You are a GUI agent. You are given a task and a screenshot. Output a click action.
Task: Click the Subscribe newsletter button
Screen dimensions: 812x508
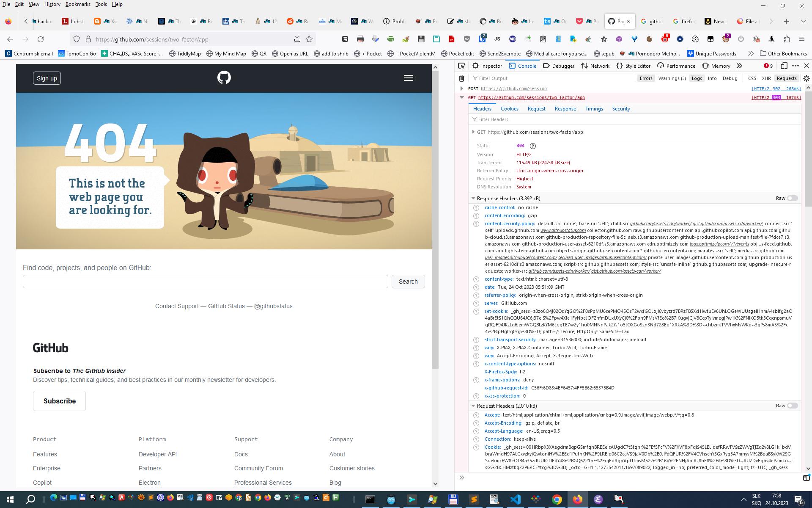point(59,401)
